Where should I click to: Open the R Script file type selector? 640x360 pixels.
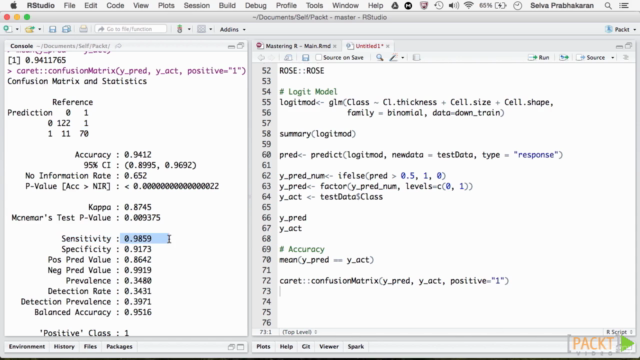[x=619, y=332]
